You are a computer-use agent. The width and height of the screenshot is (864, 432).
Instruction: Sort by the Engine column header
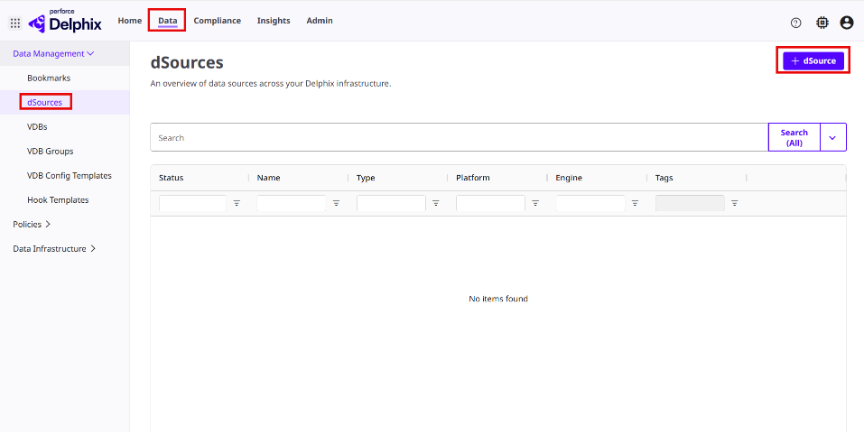[x=569, y=178]
